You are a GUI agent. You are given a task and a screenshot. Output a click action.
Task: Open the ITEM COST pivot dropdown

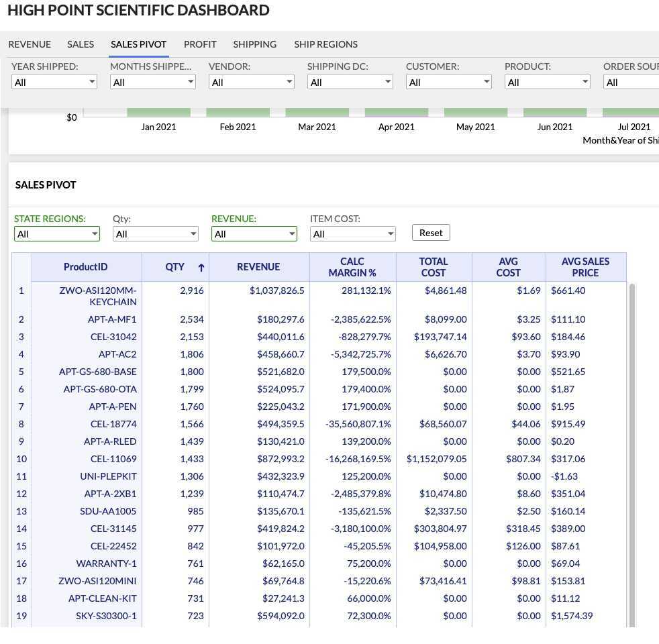[352, 233]
